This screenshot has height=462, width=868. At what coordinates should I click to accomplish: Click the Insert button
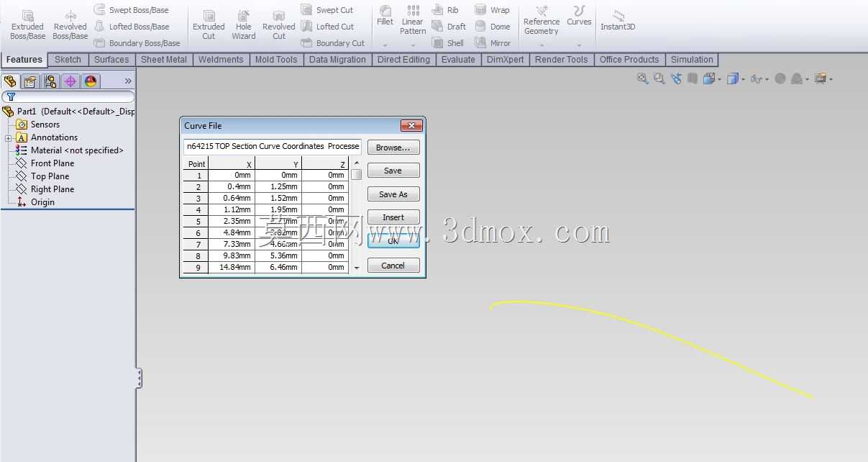pos(393,217)
